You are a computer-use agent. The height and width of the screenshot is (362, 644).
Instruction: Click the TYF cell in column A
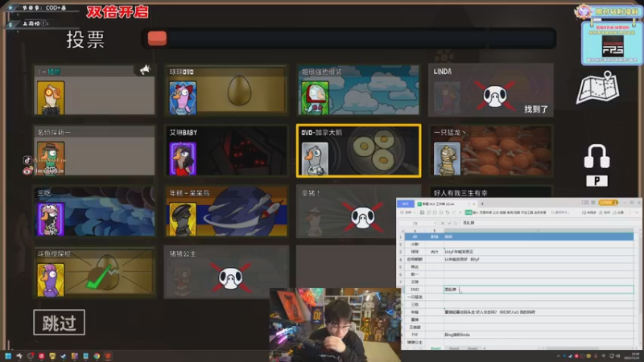[x=415, y=335]
